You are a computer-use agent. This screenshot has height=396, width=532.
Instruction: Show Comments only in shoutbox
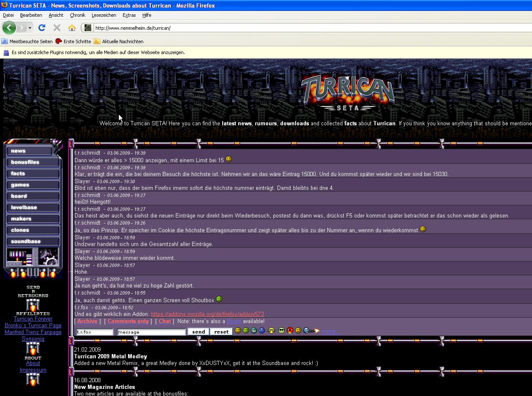coord(128,321)
